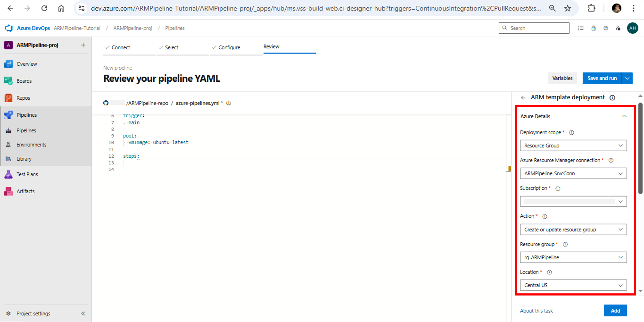Copy the azure-pipelines.yml file path
This screenshot has width=644, height=322.
click(228, 103)
